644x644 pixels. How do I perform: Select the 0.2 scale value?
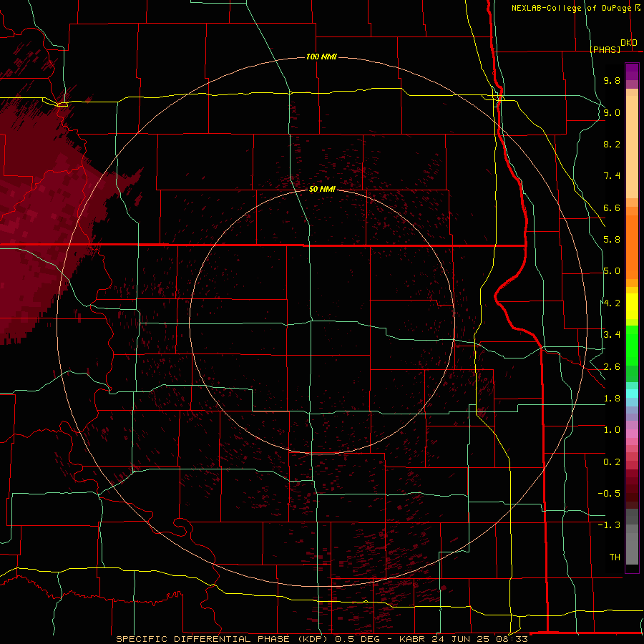click(x=612, y=462)
